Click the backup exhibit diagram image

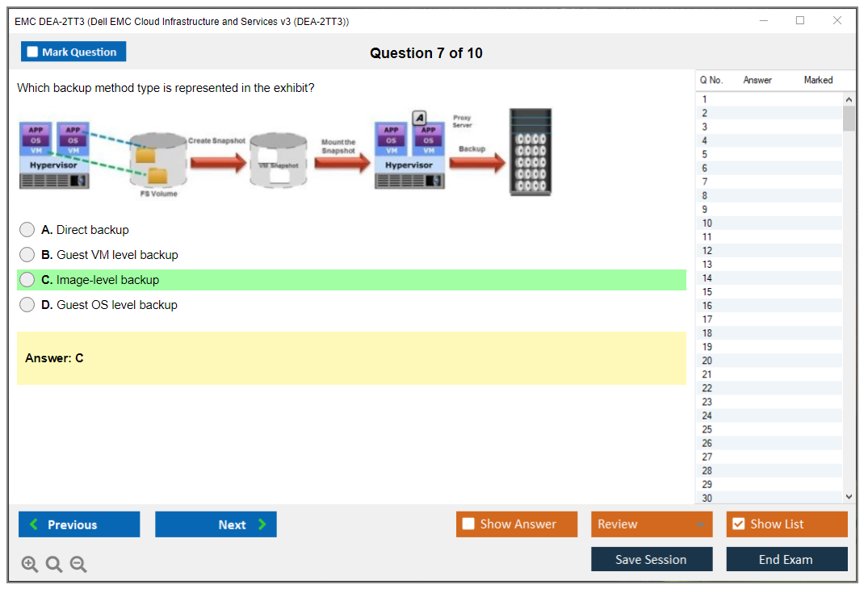287,153
